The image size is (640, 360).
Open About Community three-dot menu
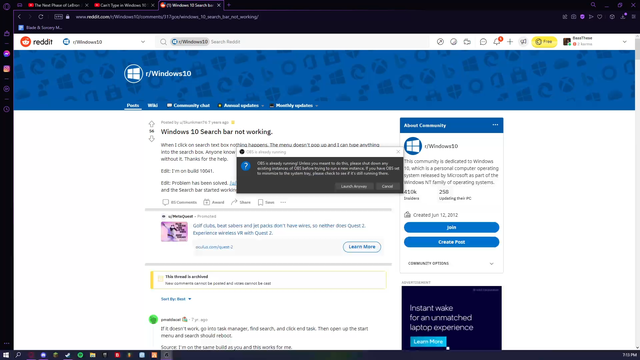tap(495, 125)
